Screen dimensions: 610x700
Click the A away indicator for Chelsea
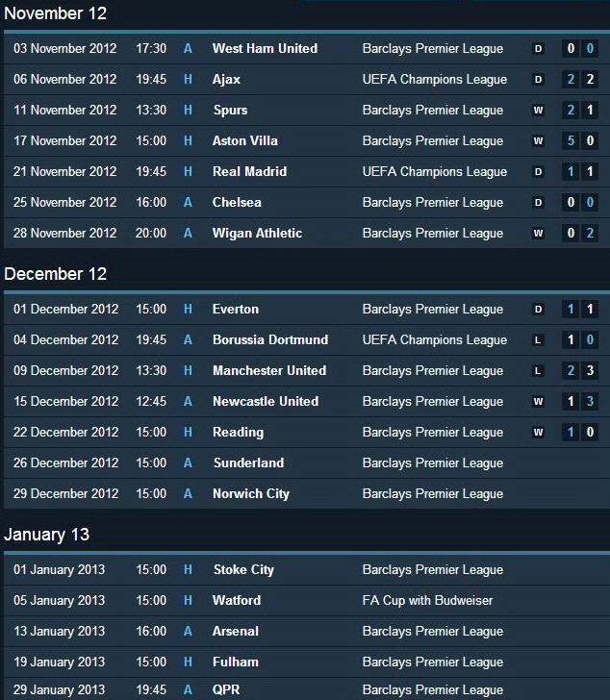pos(188,202)
